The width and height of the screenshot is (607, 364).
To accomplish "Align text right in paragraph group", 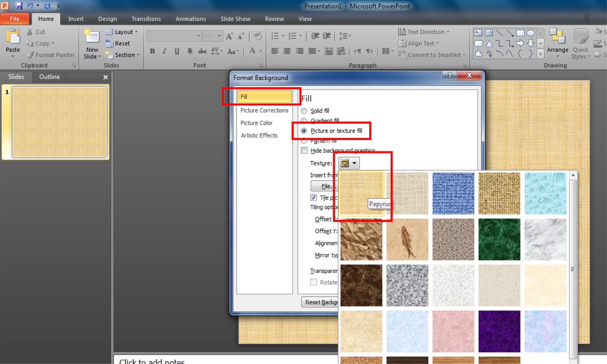I will pos(300,51).
